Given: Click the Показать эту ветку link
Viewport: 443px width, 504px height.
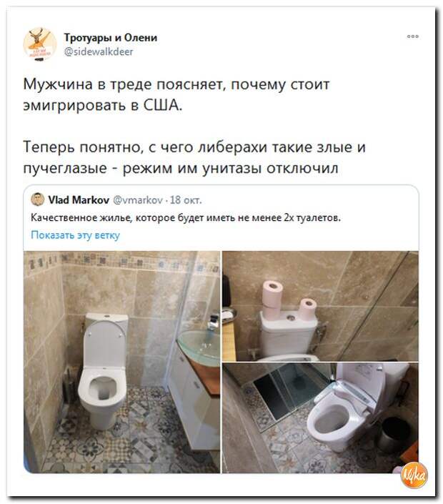Looking at the screenshot, I should [75, 235].
